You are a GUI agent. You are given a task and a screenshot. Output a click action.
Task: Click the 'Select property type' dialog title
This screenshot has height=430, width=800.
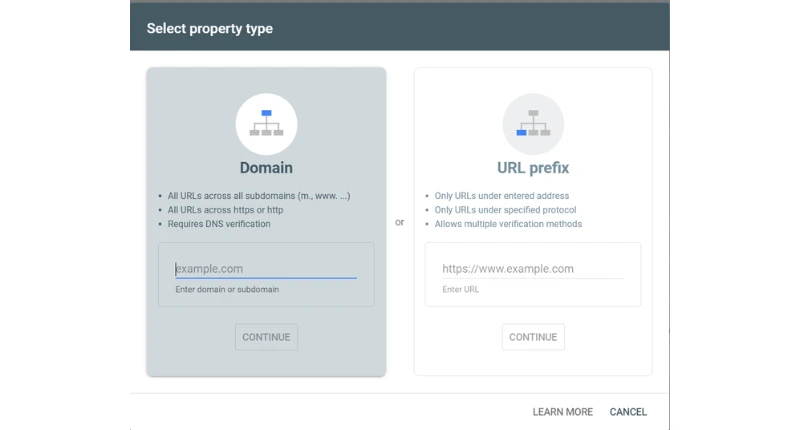[x=210, y=28]
